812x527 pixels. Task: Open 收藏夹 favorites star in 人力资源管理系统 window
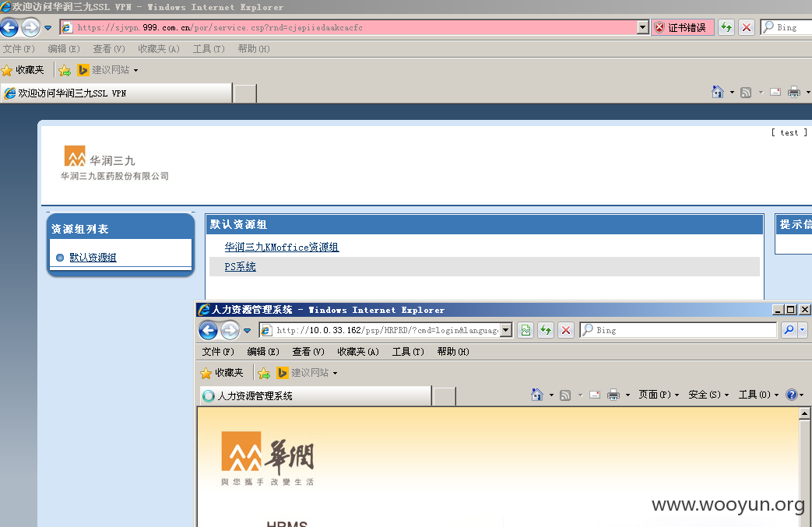pyautogui.click(x=222, y=373)
